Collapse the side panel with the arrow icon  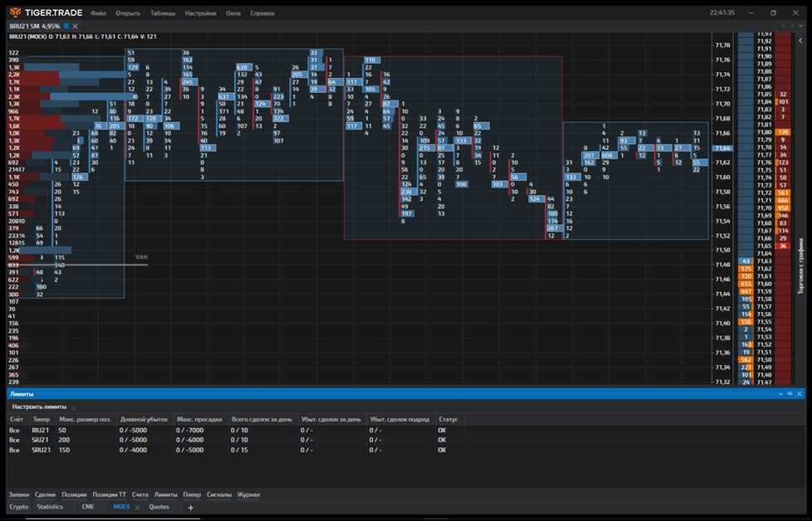coord(801,39)
